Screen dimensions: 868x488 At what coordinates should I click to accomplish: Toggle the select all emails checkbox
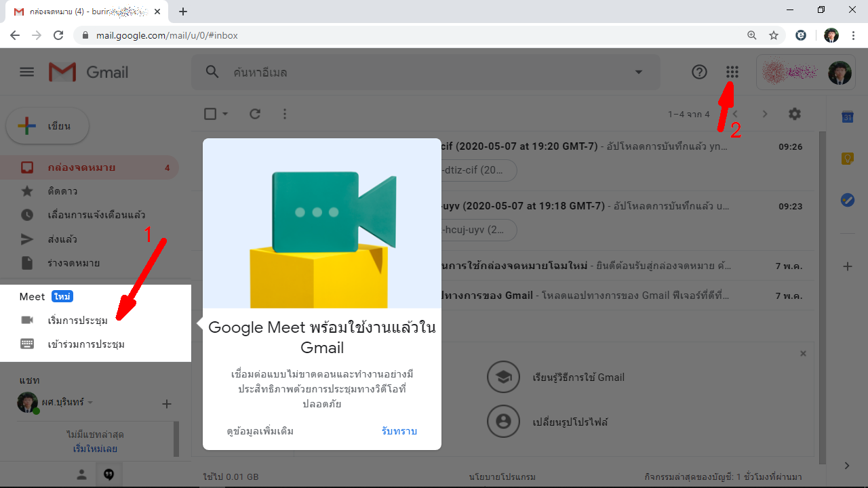click(x=210, y=114)
